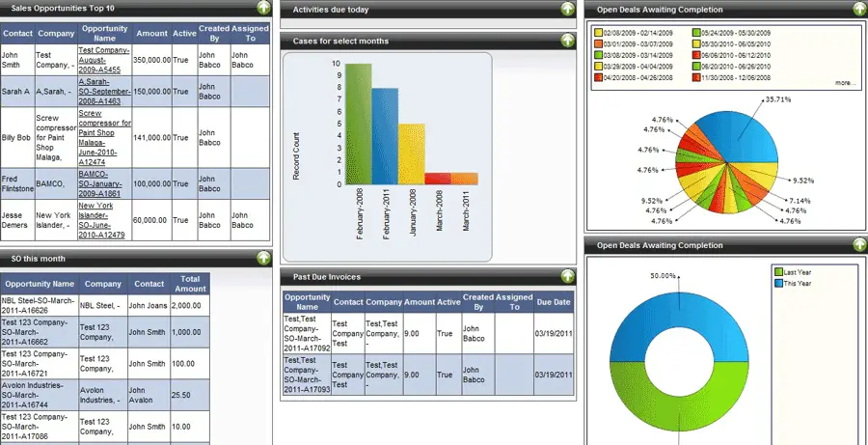This screenshot has width=868, height=445.
Task: Collapse the Open Deals donut chart panel
Action: tap(859, 245)
